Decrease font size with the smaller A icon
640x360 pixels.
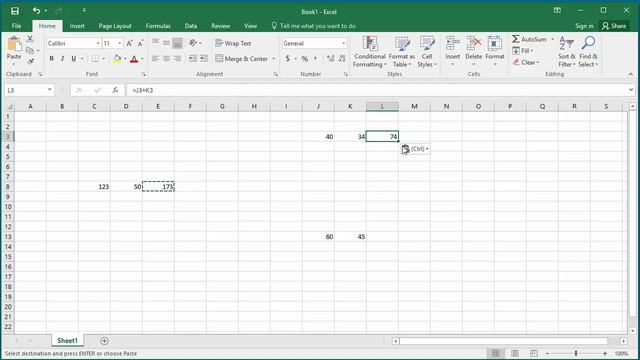click(x=140, y=43)
